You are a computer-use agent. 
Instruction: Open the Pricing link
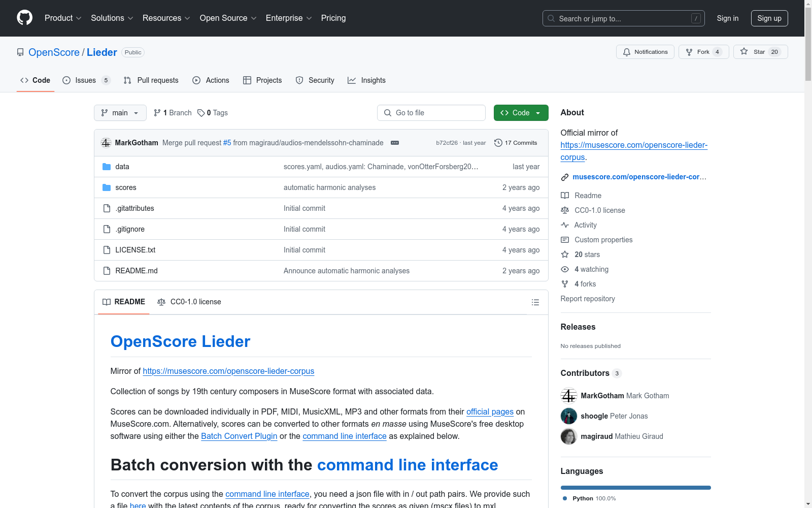click(x=333, y=18)
